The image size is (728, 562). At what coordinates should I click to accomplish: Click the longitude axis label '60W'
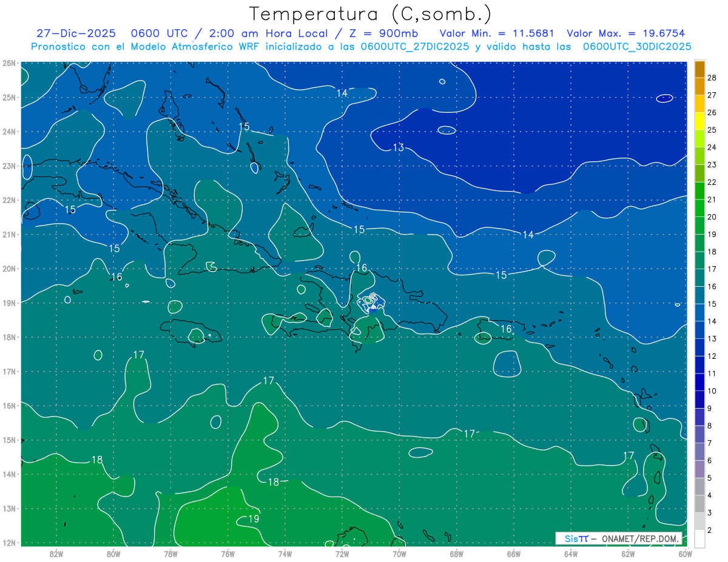tap(686, 554)
